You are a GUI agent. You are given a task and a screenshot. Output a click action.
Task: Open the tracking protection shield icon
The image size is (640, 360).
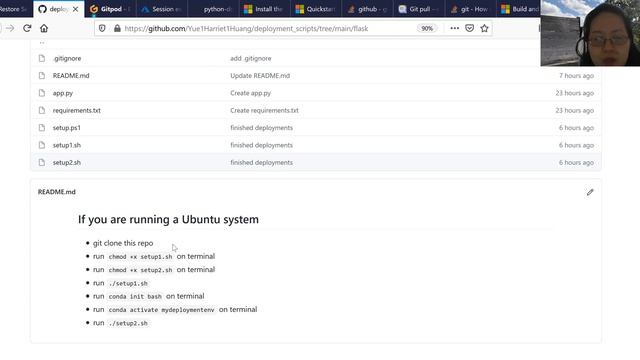click(x=102, y=28)
